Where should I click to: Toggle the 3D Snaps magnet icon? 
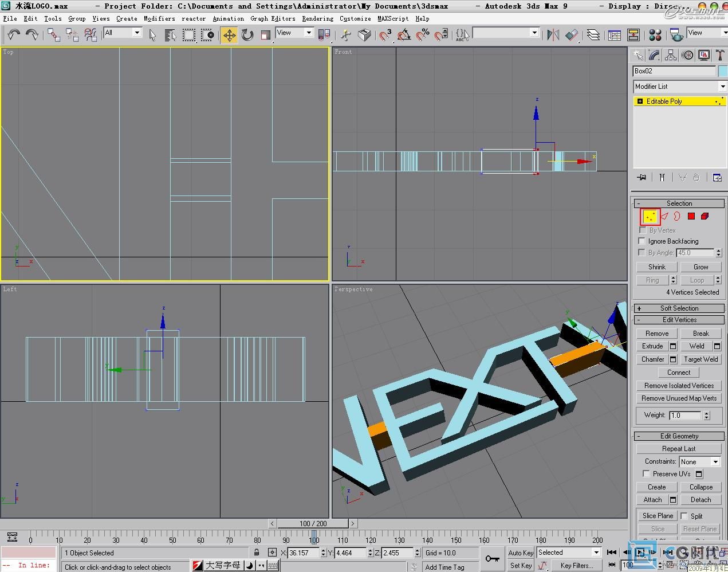click(x=385, y=35)
